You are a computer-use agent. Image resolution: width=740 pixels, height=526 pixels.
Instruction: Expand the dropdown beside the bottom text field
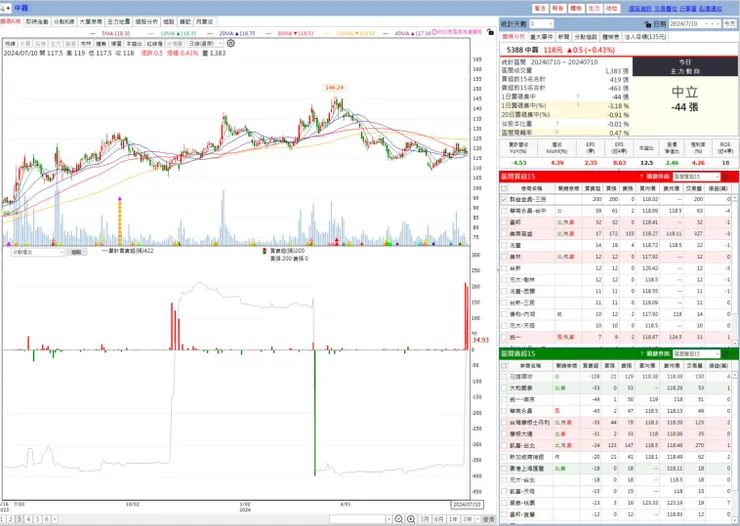click(388, 519)
